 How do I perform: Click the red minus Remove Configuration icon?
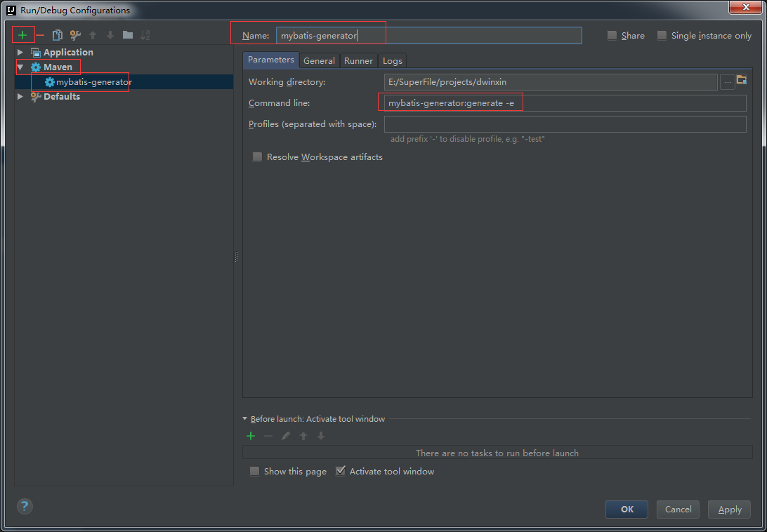40,35
